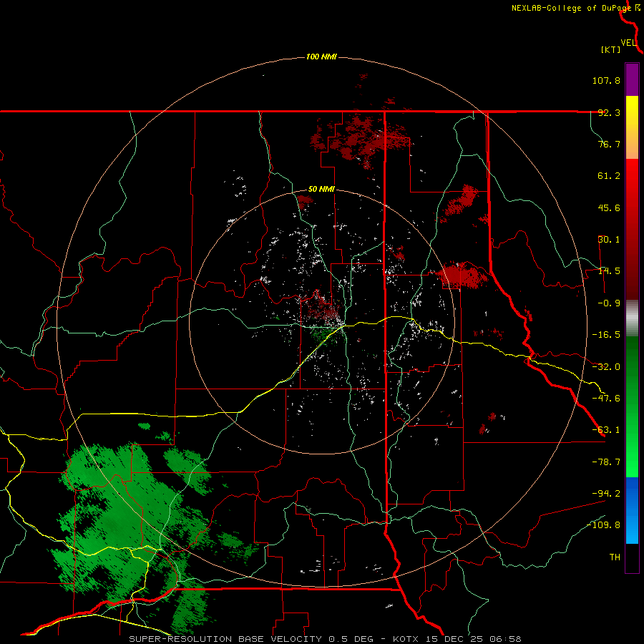
Task: Click the bottom product title caption
Action: point(325,639)
